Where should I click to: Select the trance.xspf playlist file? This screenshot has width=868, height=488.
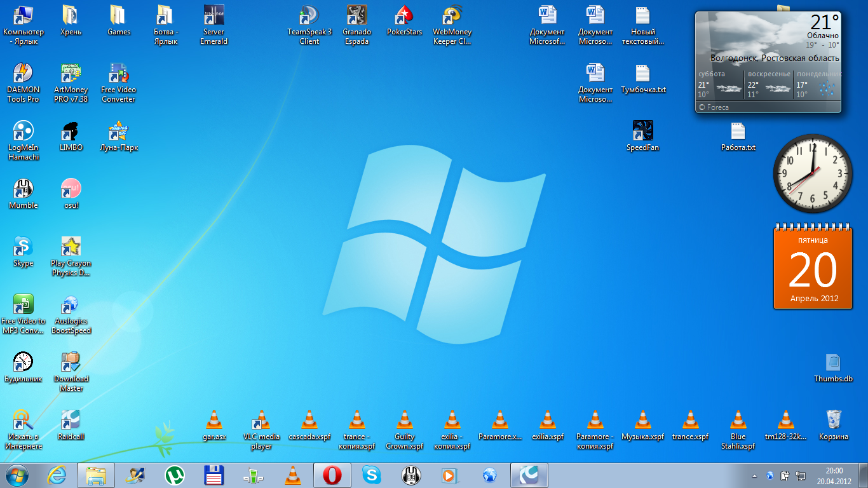[x=690, y=426]
